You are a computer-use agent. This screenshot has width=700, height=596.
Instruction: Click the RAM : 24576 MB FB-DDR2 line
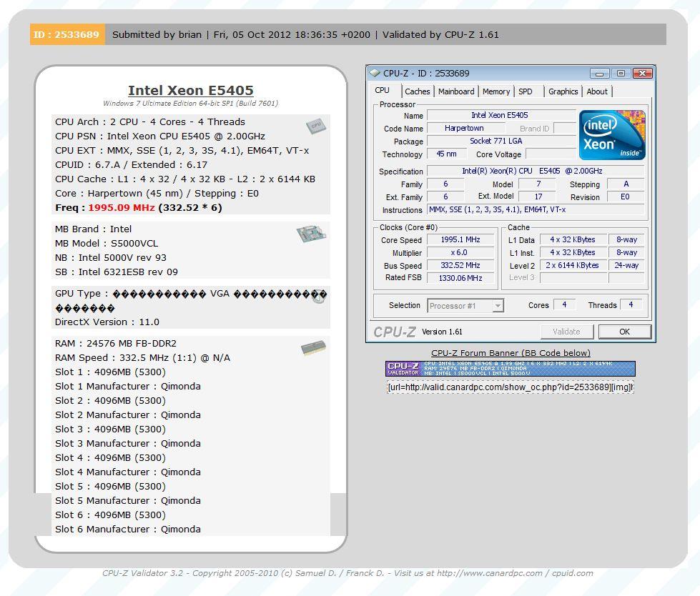pyautogui.click(x=116, y=344)
